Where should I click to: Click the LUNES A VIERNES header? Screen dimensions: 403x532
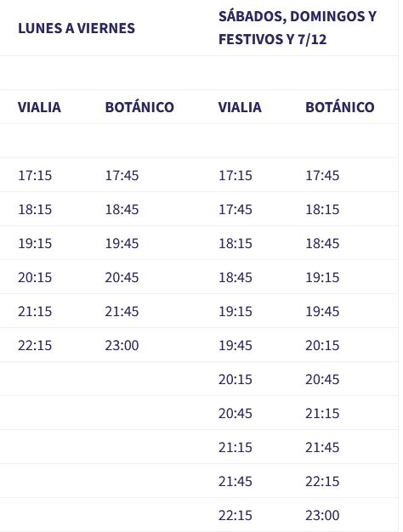[x=77, y=28]
